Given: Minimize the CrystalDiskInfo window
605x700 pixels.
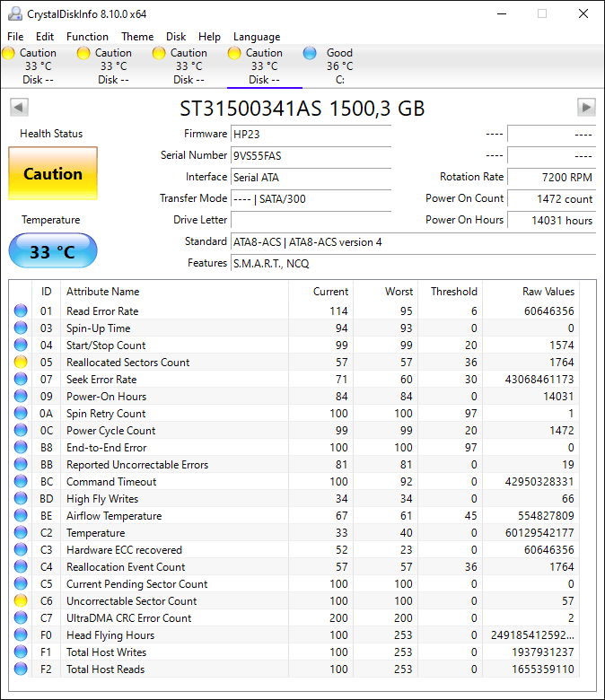Looking at the screenshot, I should pos(502,13).
